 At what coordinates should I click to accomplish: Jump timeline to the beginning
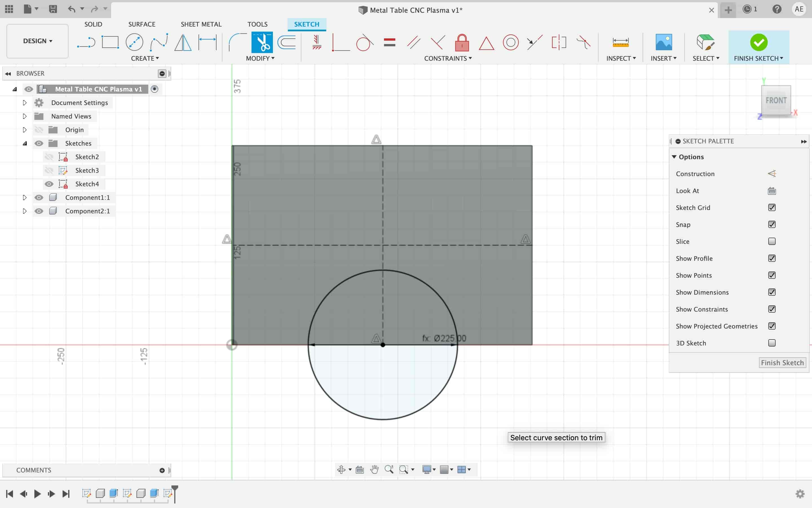point(9,494)
